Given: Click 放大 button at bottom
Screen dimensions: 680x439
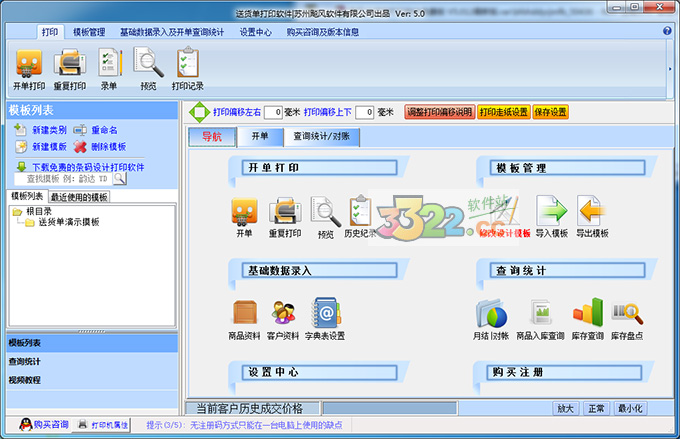Looking at the screenshot, I should click(566, 408).
